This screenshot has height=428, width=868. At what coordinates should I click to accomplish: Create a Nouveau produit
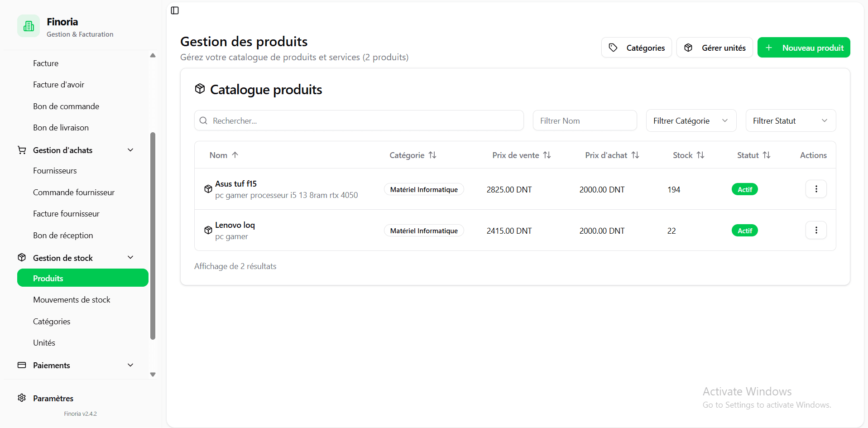804,48
